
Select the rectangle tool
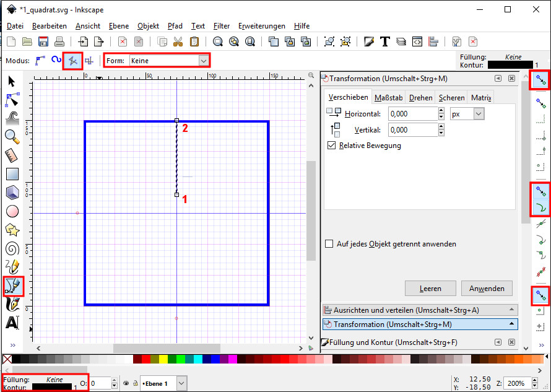[12, 174]
